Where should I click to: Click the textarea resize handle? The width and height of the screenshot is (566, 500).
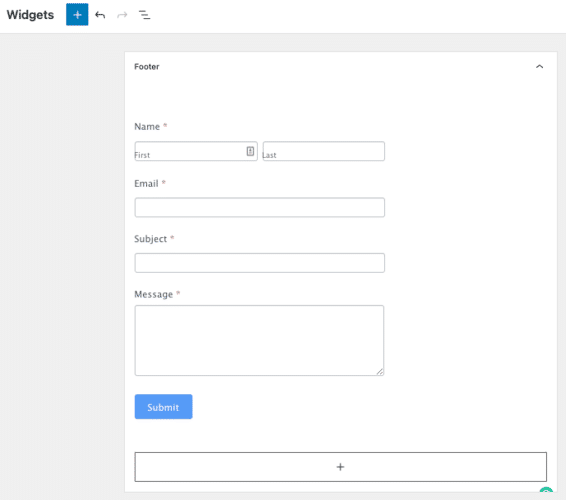tap(380, 372)
